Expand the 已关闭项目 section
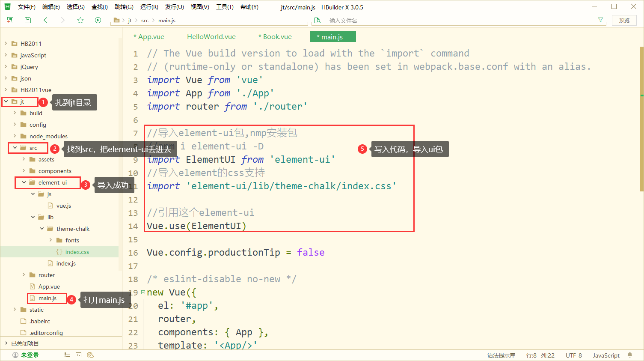The image size is (644, 361). pyautogui.click(x=7, y=343)
